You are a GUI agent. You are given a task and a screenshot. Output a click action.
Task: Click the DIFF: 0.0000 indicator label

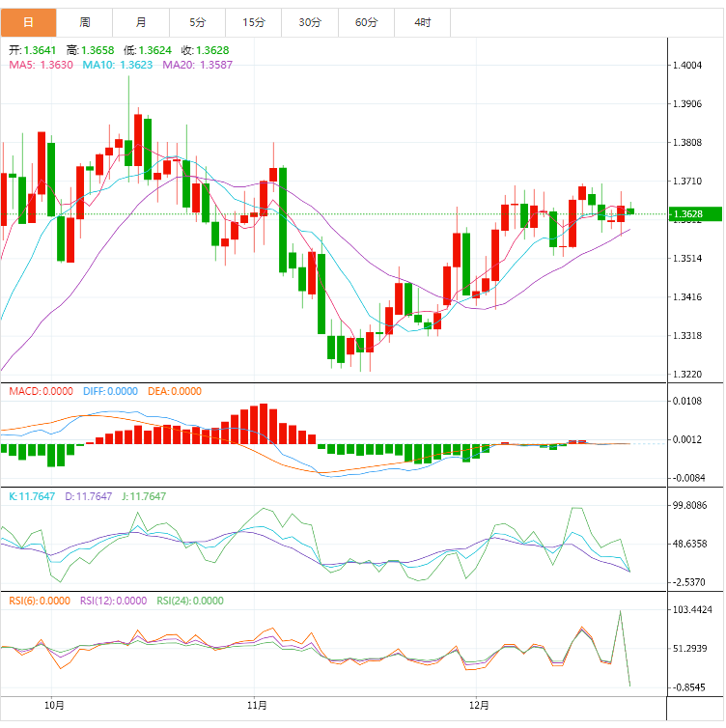(x=110, y=391)
